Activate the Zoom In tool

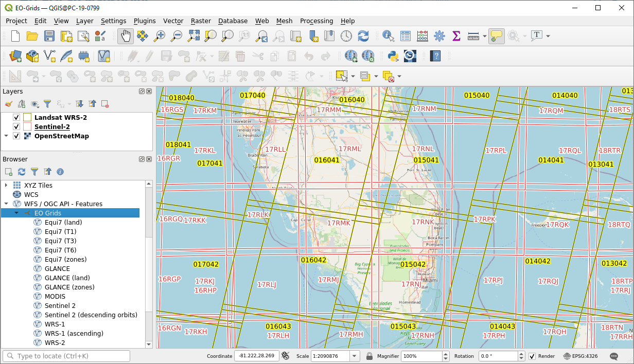(159, 36)
